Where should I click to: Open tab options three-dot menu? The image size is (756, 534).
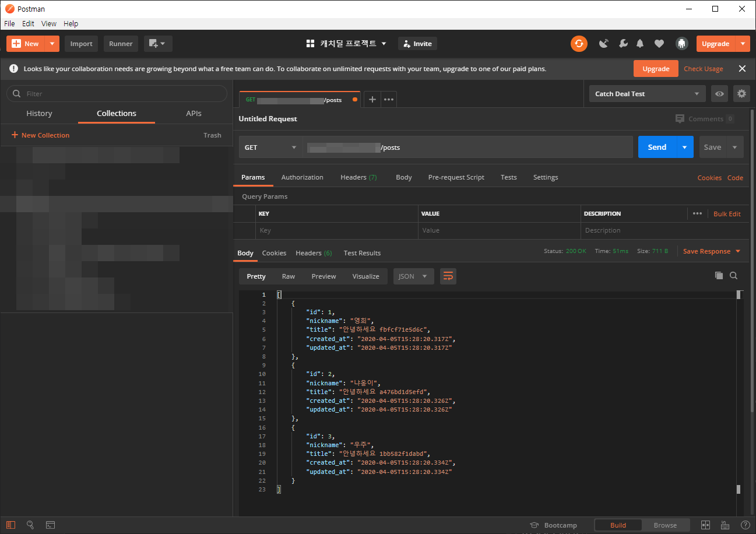[x=389, y=100]
